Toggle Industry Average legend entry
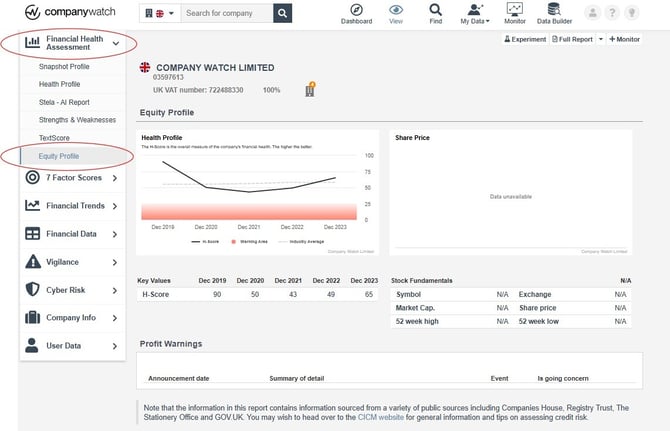 coord(301,242)
